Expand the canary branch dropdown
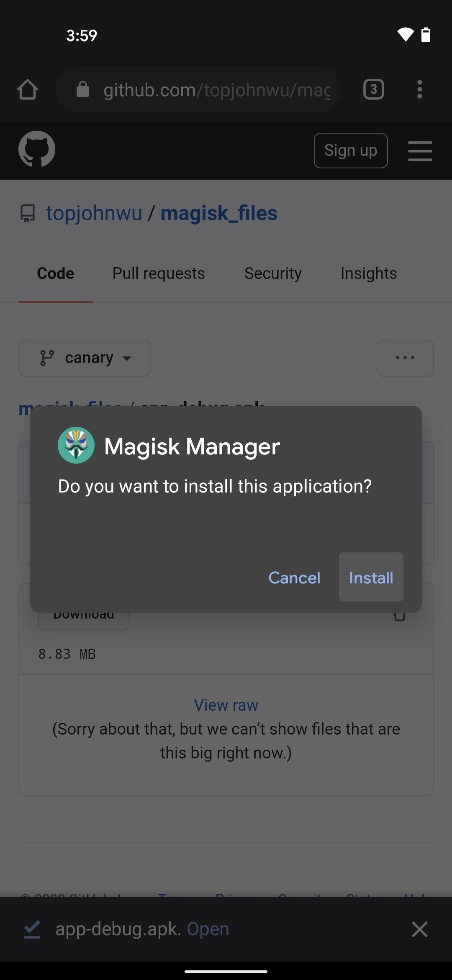The image size is (452, 980). 85,358
